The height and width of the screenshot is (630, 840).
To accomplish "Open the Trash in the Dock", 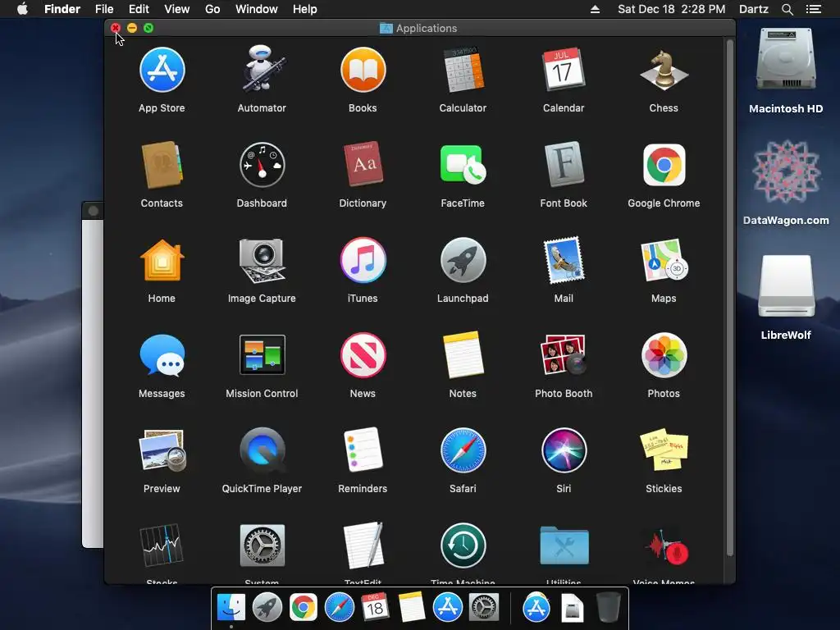I will click(609, 608).
